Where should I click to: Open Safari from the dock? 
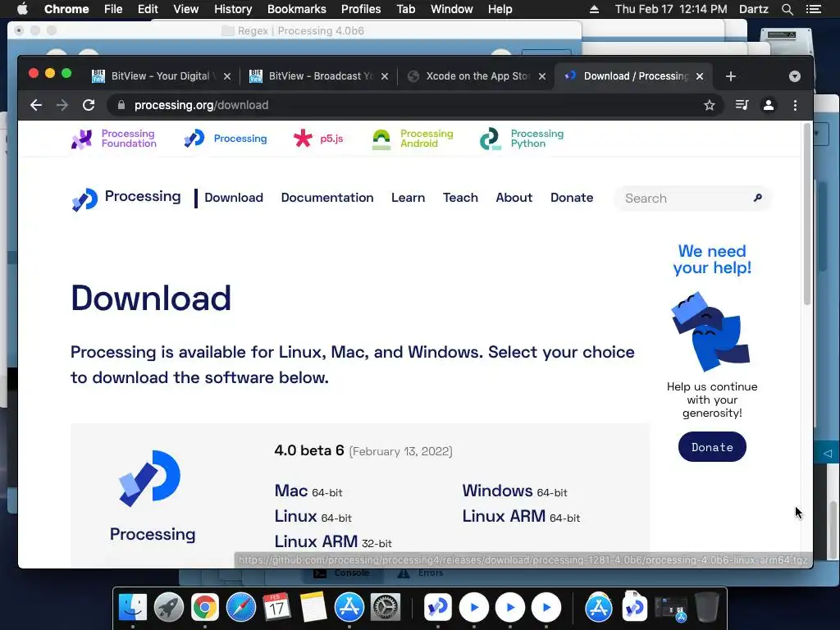click(241, 608)
